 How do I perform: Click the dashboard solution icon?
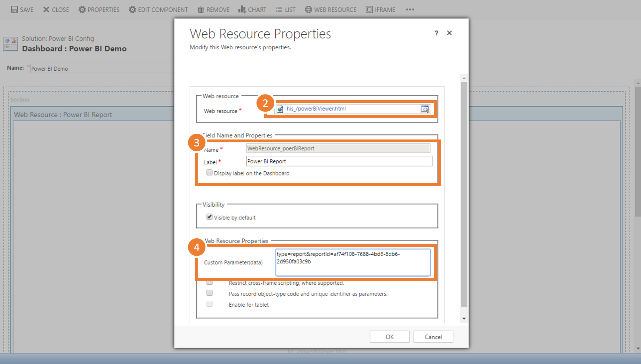point(10,44)
